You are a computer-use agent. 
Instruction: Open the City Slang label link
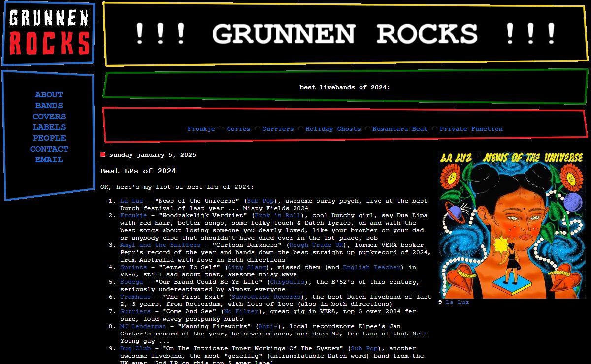(x=247, y=267)
